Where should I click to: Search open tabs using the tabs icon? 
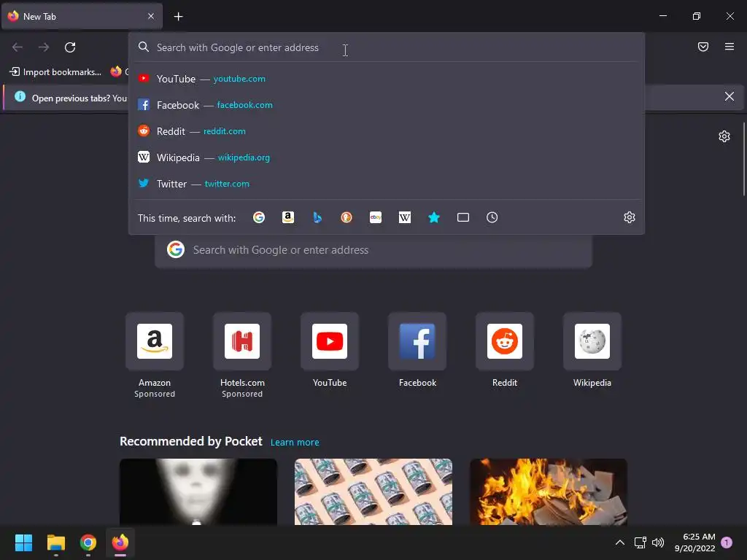pyautogui.click(x=463, y=217)
